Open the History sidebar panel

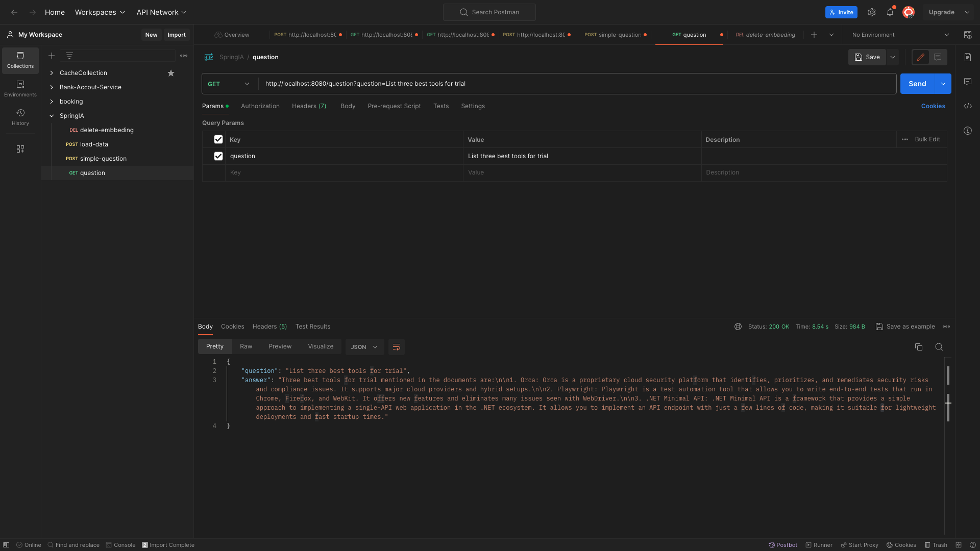tap(20, 117)
